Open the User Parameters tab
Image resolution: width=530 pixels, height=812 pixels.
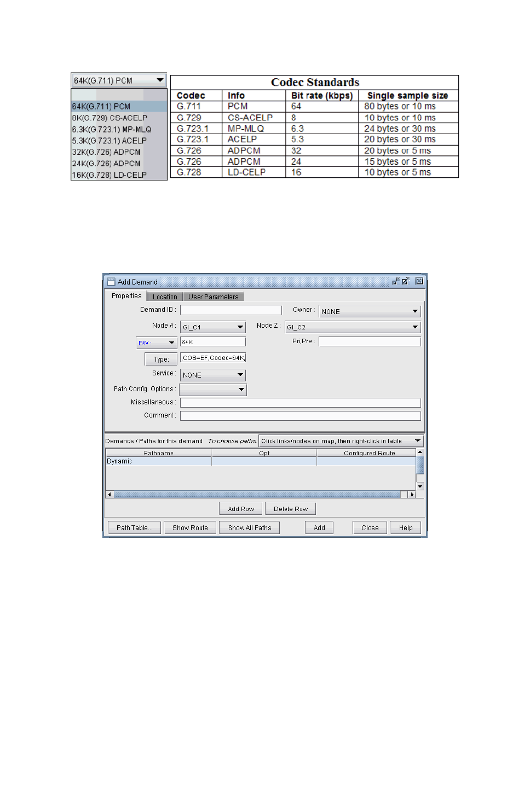214,297
